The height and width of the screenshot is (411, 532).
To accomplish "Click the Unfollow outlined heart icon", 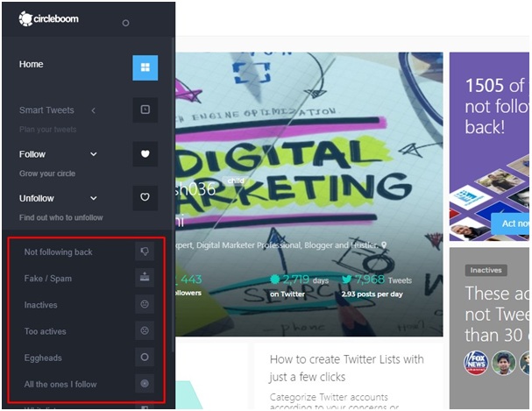I will pos(145,198).
